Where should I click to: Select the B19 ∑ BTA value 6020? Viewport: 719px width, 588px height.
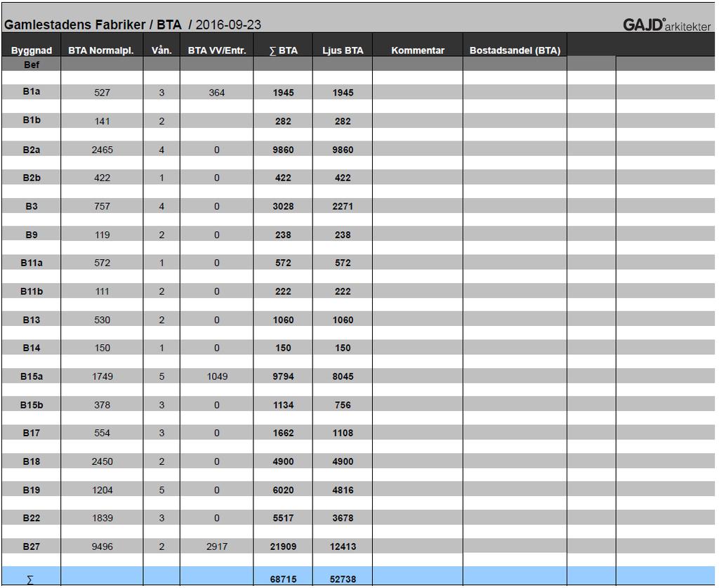click(284, 490)
